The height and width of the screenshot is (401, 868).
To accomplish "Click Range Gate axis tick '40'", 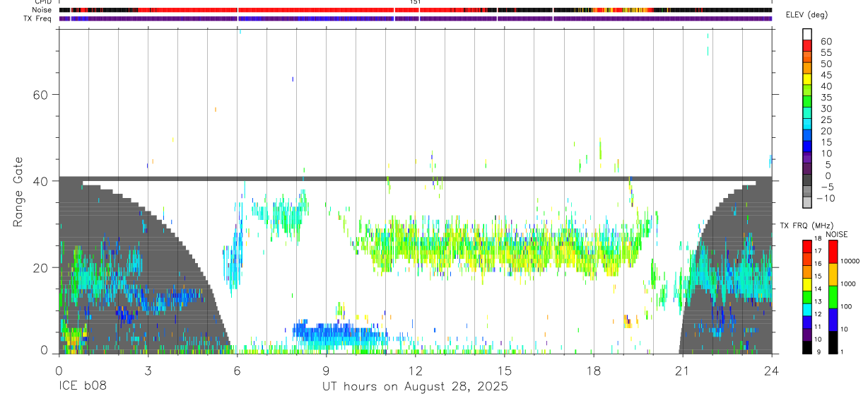I will (39, 181).
